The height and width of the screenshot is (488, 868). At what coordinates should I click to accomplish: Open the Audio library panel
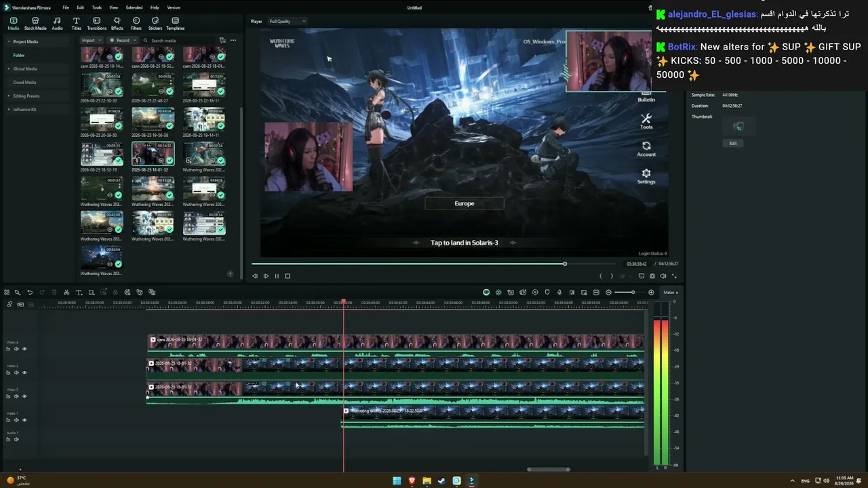tap(57, 24)
